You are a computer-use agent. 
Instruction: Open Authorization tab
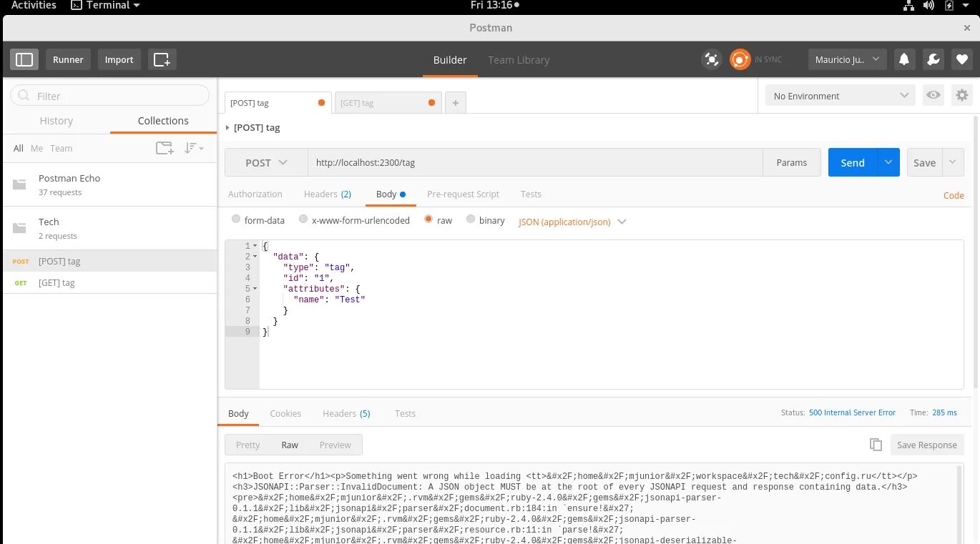[x=255, y=194]
